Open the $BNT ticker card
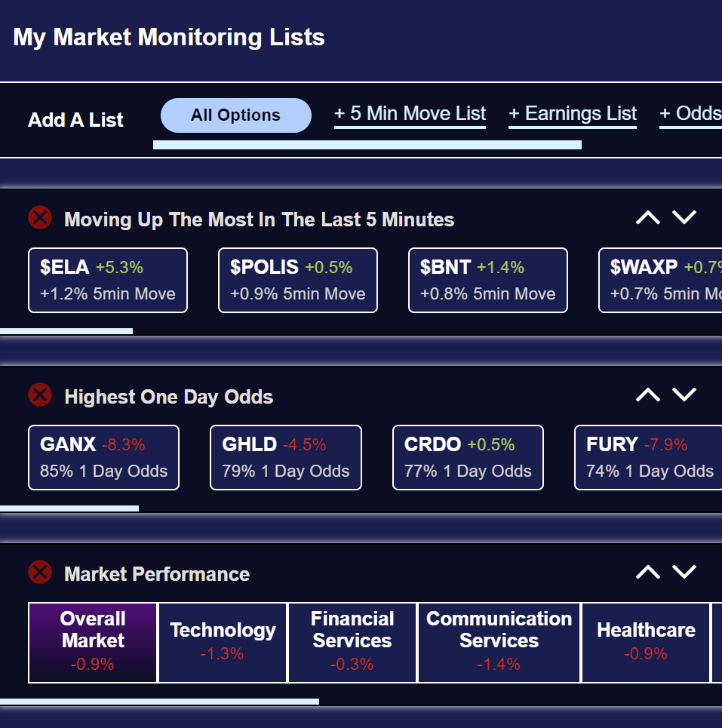The width and height of the screenshot is (722, 728). [x=488, y=281]
